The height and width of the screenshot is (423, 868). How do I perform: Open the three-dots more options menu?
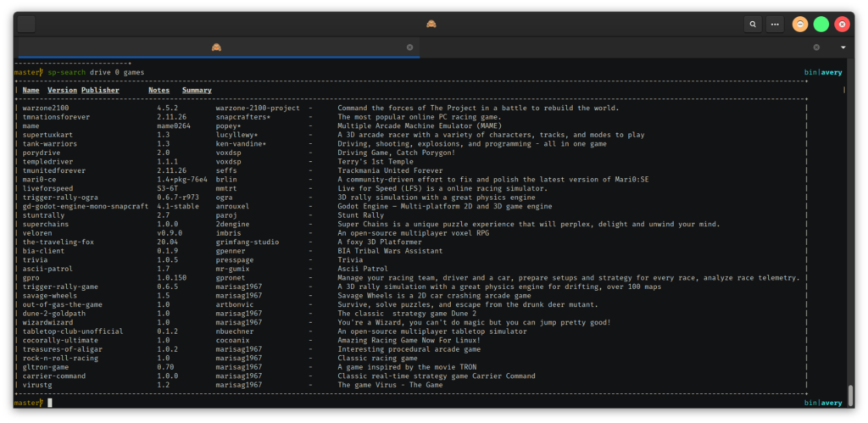click(774, 25)
